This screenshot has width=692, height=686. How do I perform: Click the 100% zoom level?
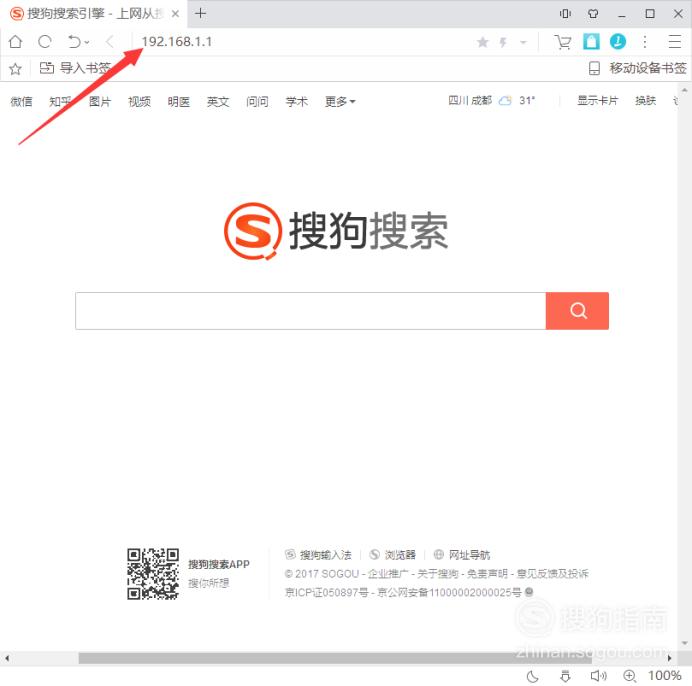(x=665, y=676)
